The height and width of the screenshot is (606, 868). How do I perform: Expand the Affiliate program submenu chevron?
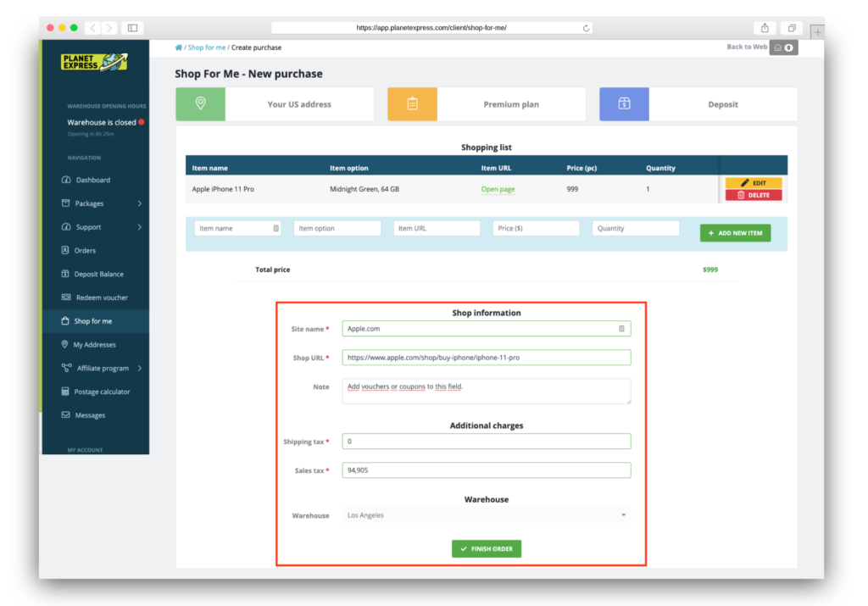[x=140, y=368]
